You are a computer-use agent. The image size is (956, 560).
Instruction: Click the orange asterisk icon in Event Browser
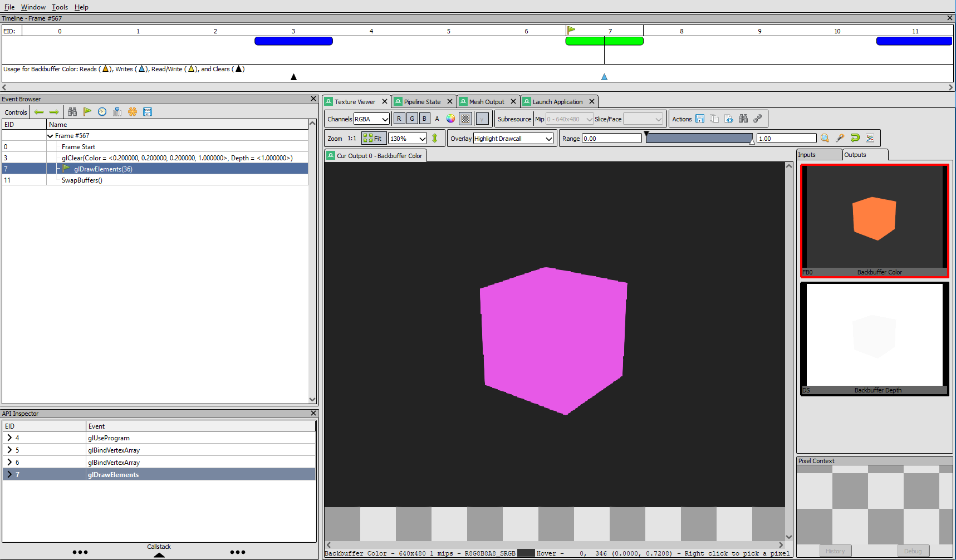(x=133, y=112)
